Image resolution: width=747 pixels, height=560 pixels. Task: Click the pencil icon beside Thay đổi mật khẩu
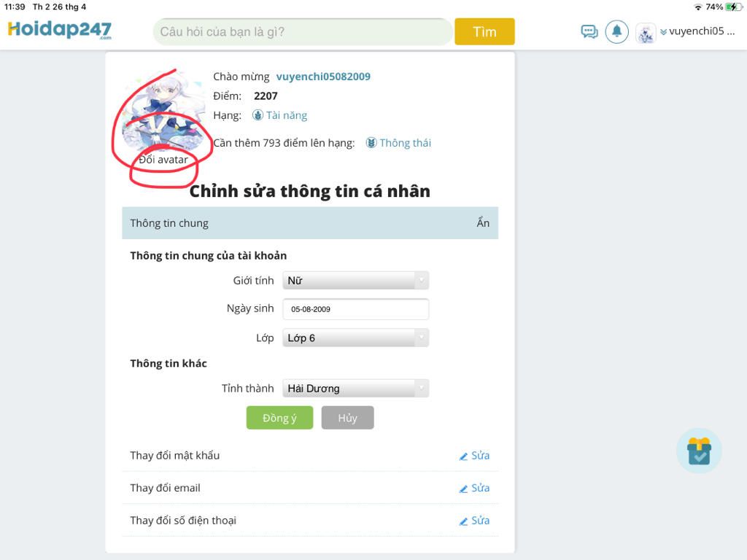click(x=463, y=456)
